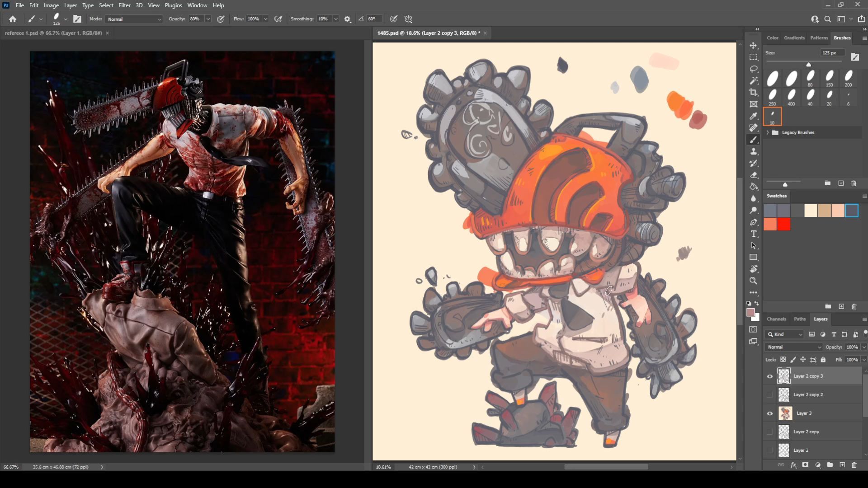Select the Dodge tool
Image resolution: width=868 pixels, height=488 pixels.
pyautogui.click(x=753, y=211)
